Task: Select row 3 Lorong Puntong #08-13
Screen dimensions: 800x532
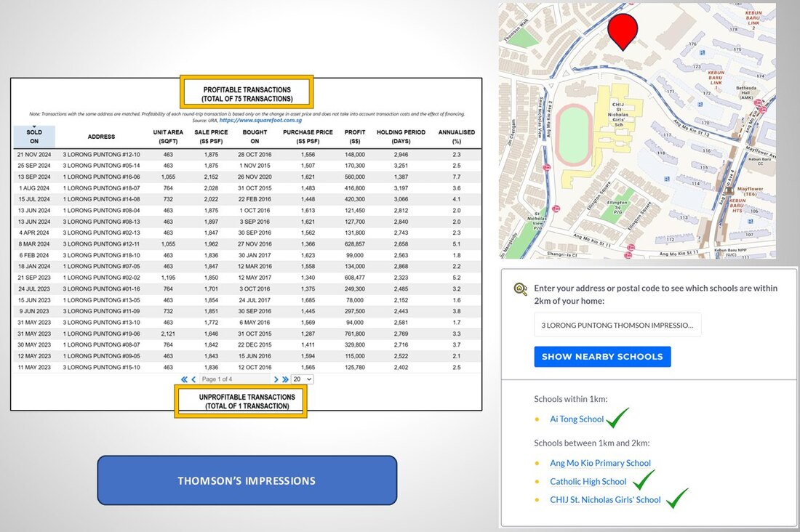Action: [247, 222]
